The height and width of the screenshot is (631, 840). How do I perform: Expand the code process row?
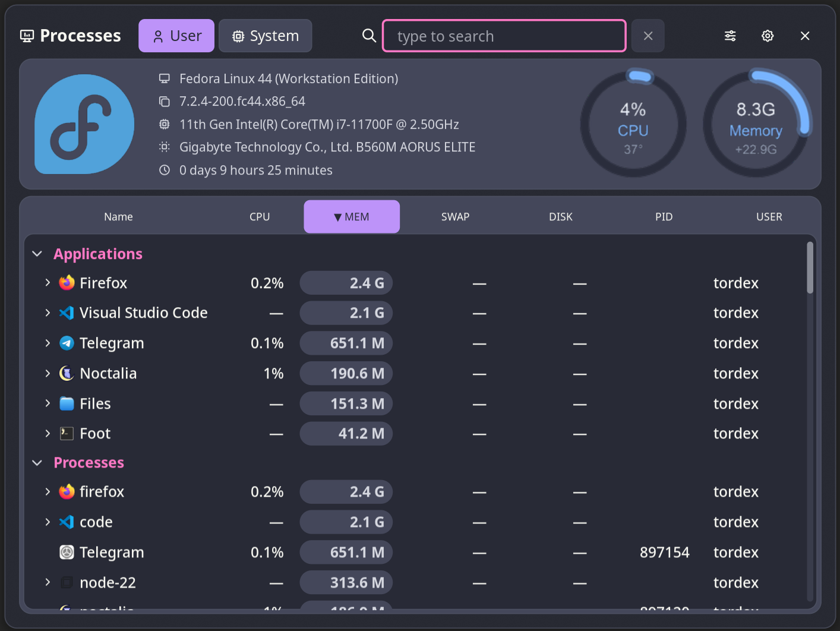48,522
